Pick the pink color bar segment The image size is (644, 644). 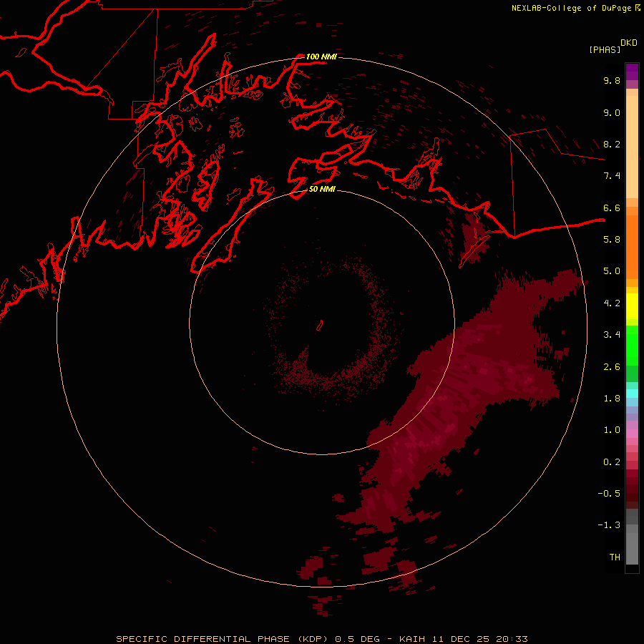tap(632, 434)
